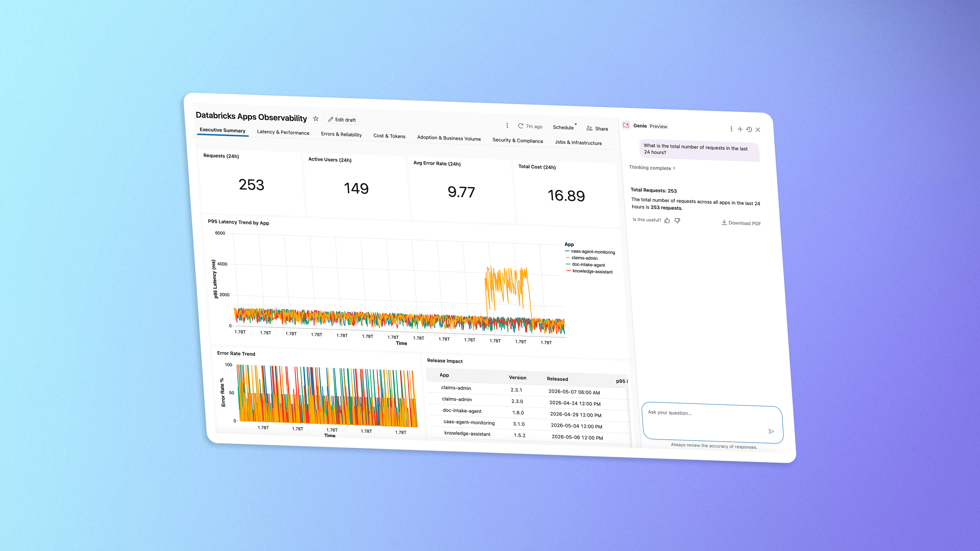980x551 pixels.
Task: Click the Edit draft button
Action: [342, 120]
